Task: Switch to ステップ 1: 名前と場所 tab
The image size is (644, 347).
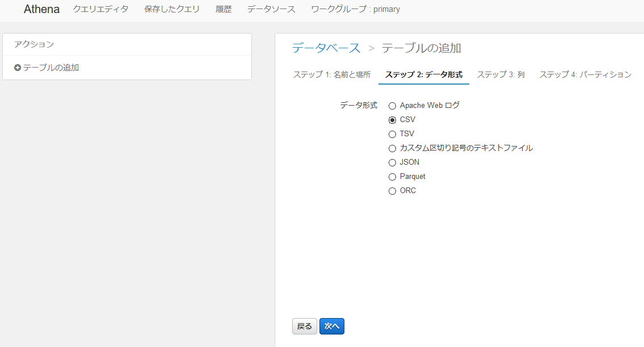Action: 331,74
